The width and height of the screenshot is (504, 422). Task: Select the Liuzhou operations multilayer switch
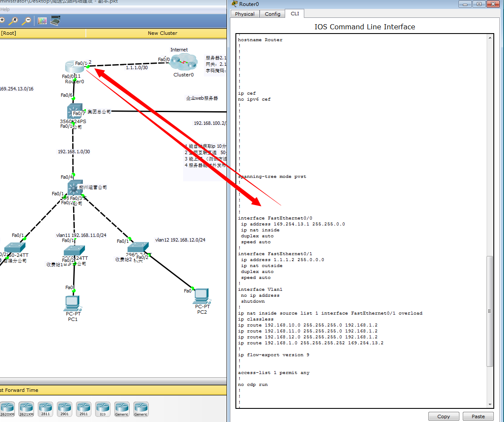click(x=75, y=187)
